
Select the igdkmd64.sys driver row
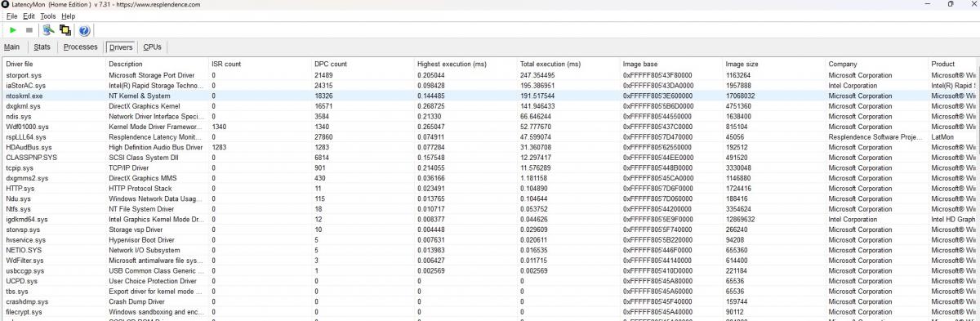(x=490, y=219)
